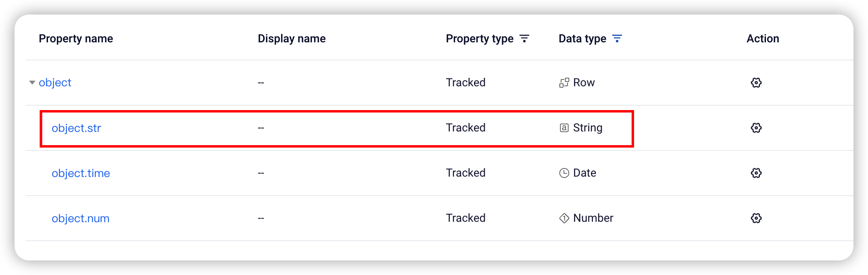Viewport: 868px width, 275px height.
Task: Click the Date clock icon
Action: pyautogui.click(x=564, y=173)
